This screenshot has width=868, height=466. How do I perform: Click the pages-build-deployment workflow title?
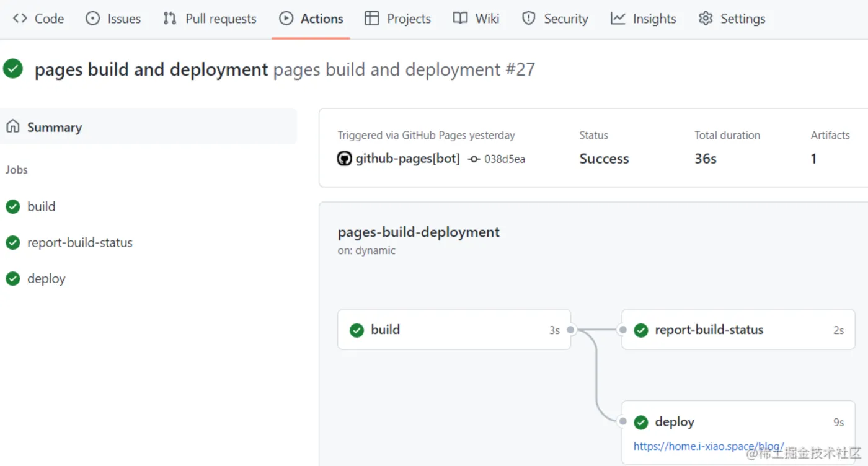418,232
